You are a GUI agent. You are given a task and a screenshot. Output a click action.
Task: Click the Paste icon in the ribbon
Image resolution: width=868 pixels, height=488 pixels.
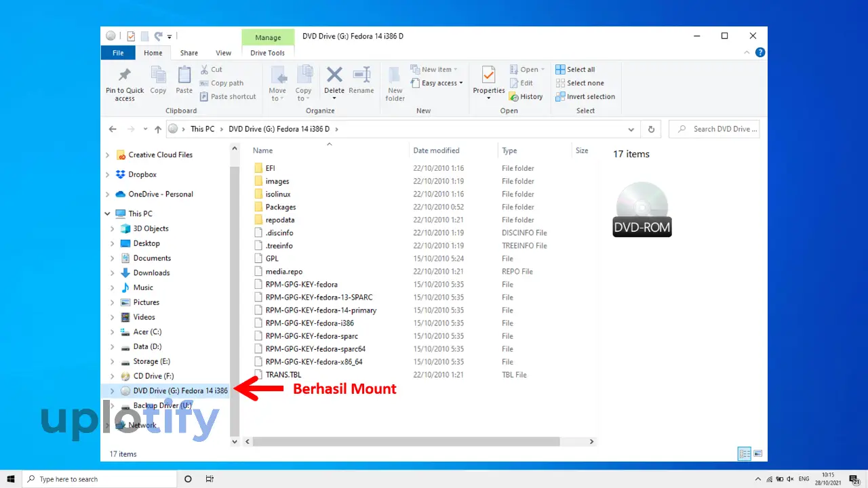(x=184, y=75)
